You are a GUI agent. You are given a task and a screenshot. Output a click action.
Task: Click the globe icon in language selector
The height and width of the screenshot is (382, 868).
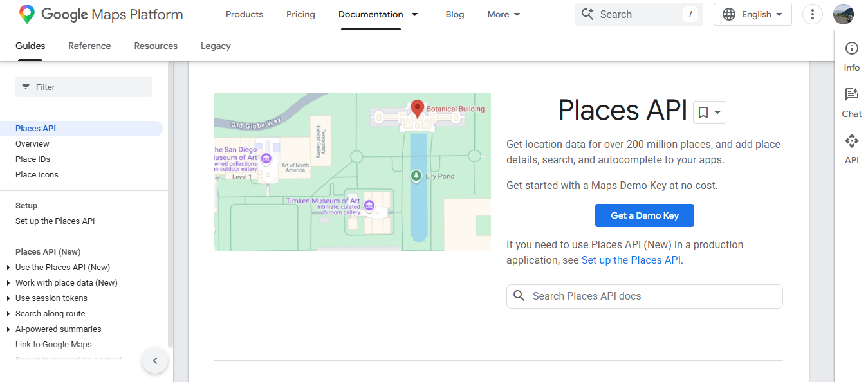[x=729, y=14]
